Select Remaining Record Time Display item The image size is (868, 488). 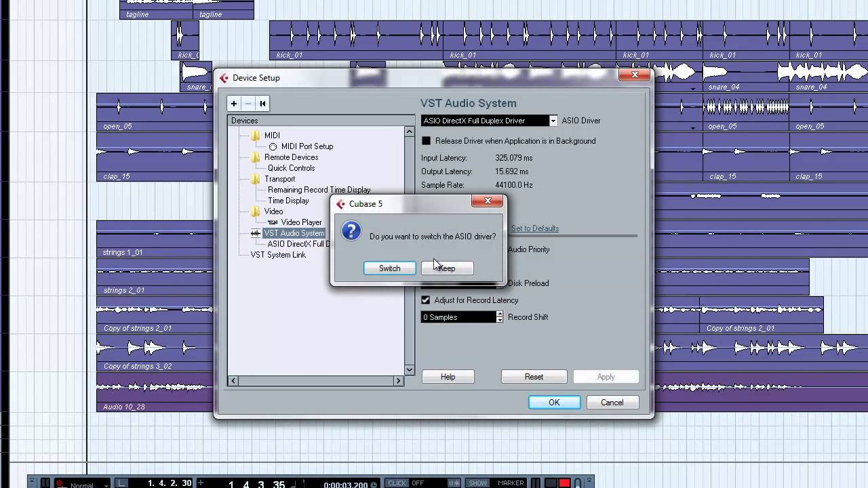tap(319, 190)
